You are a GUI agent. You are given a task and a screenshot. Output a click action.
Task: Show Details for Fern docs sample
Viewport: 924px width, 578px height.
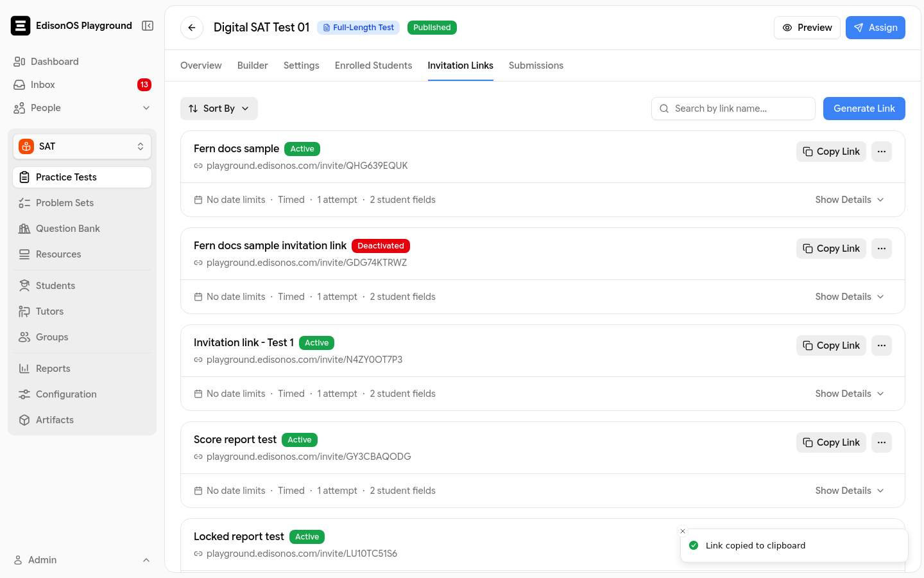pos(850,200)
